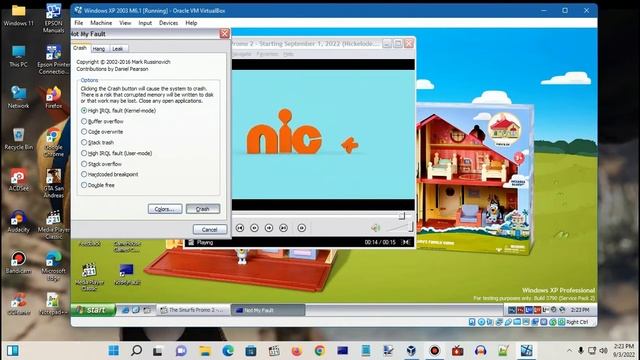Click the 00:14 / 00:15 playback time
Image resolution: width=640 pixels, height=360 pixels.
click(x=380, y=242)
